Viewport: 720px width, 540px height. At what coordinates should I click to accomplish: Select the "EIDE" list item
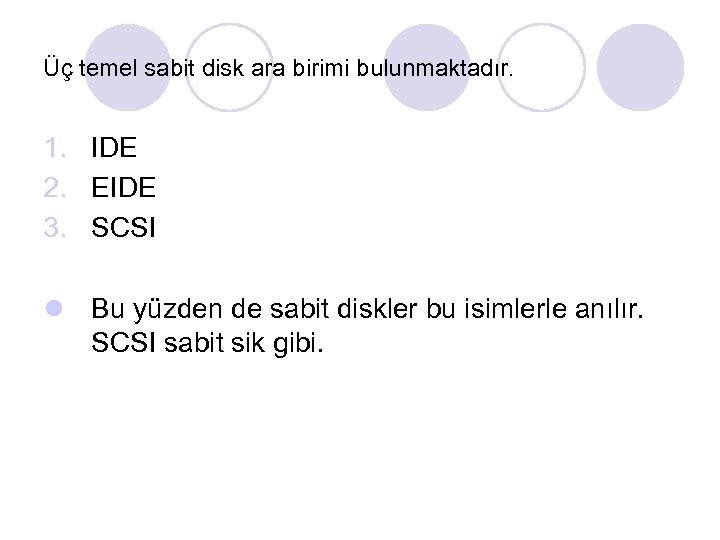(x=123, y=188)
